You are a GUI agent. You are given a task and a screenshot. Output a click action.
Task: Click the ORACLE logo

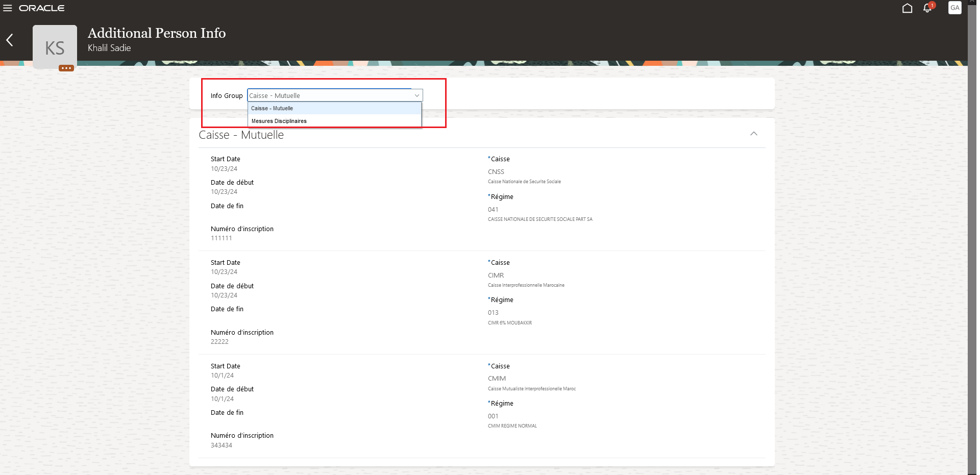[x=43, y=8]
